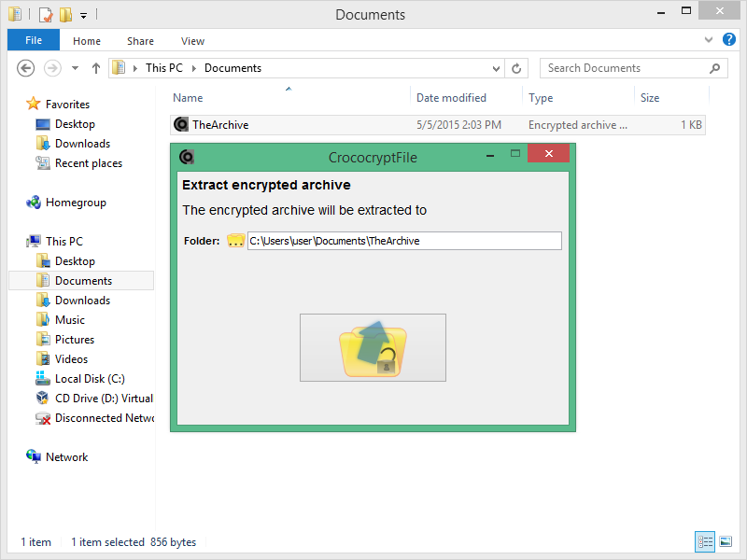
Task: Open the Quick Access Toolbar dropdown
Action: tap(83, 15)
